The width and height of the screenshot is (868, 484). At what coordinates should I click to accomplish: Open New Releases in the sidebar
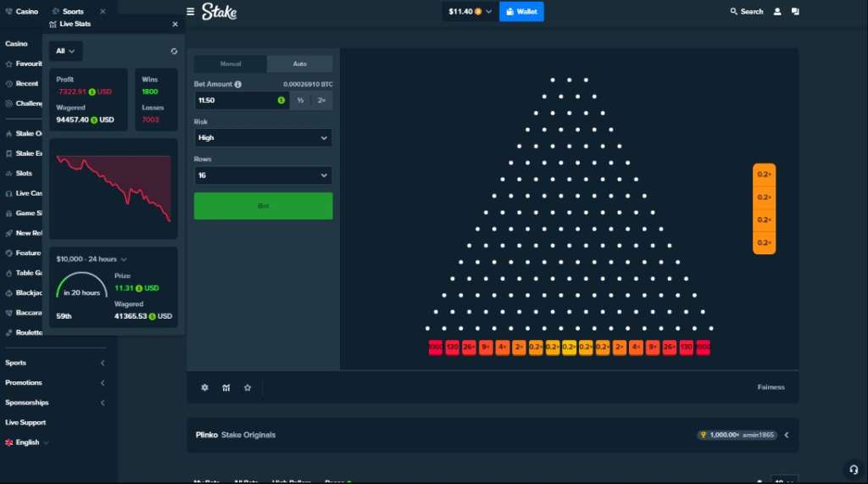[23, 233]
